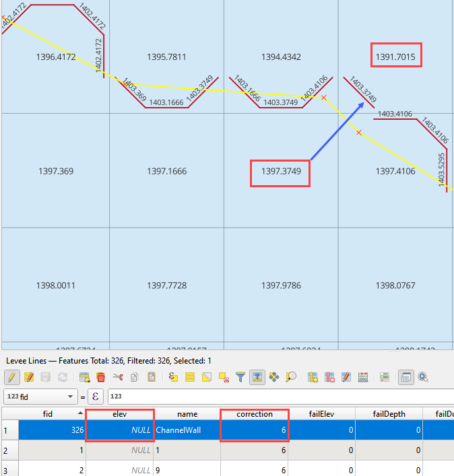The height and width of the screenshot is (476, 454).
Task: Open Select features by expression
Action: coord(173,377)
